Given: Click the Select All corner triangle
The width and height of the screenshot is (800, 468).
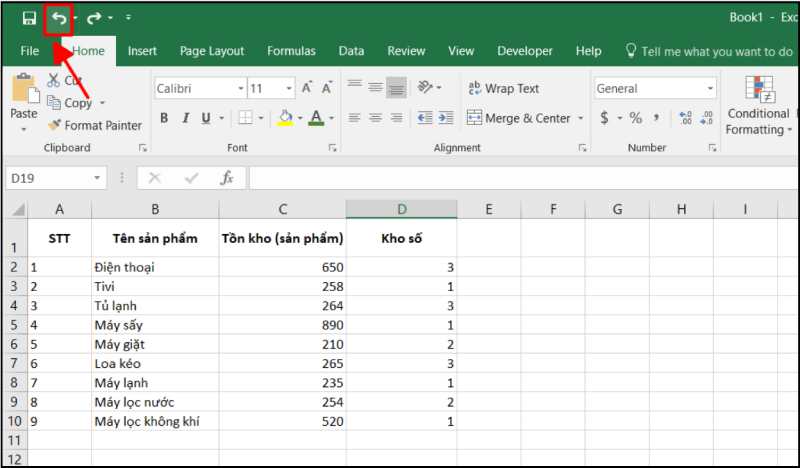Looking at the screenshot, I should (17, 210).
